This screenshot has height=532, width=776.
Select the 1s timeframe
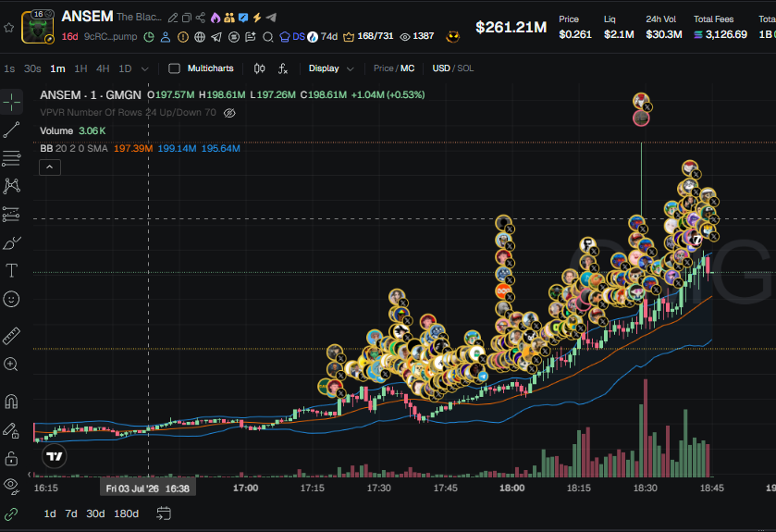click(x=9, y=68)
